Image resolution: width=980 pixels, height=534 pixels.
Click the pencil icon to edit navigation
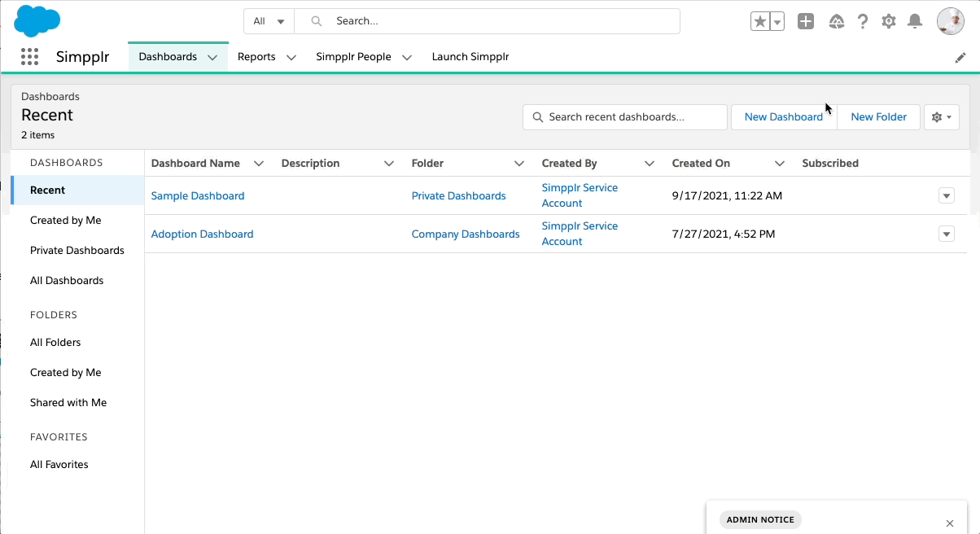(x=960, y=58)
